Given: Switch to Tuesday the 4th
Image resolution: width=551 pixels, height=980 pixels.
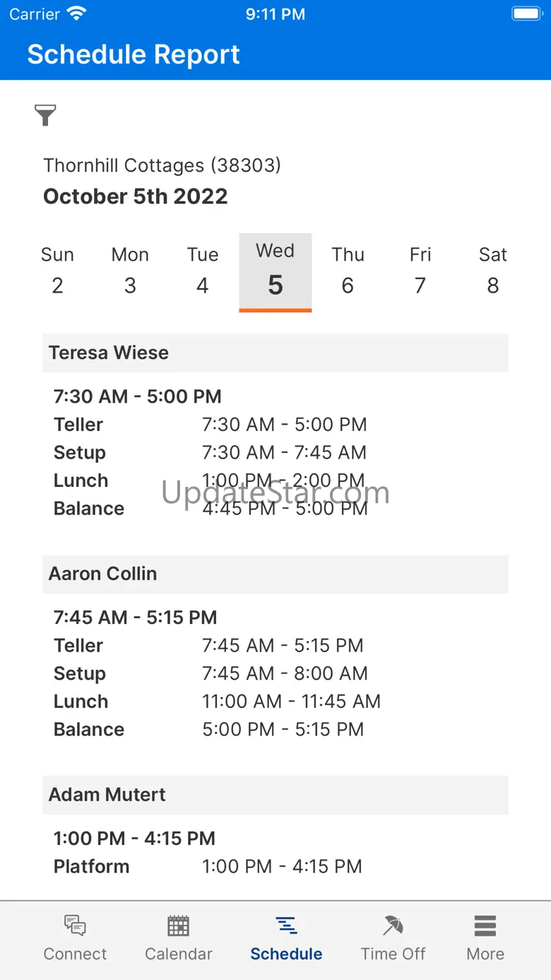Looking at the screenshot, I should coord(203,270).
